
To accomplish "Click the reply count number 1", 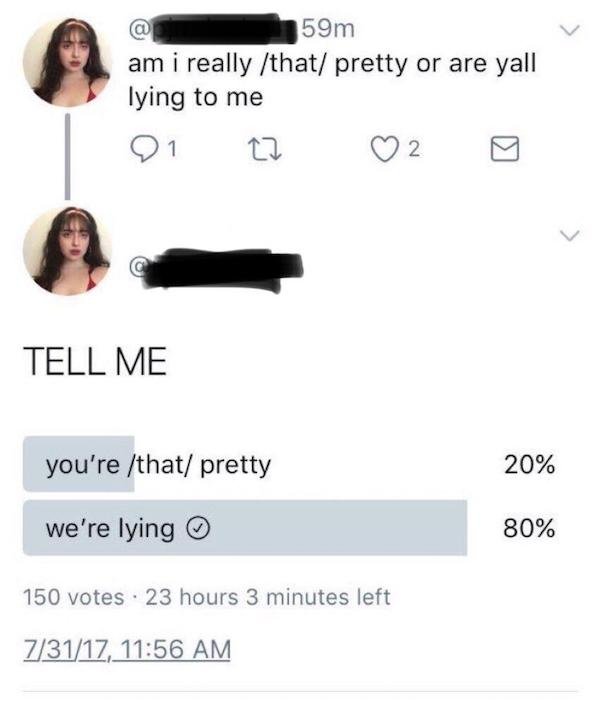I will coord(172,149).
